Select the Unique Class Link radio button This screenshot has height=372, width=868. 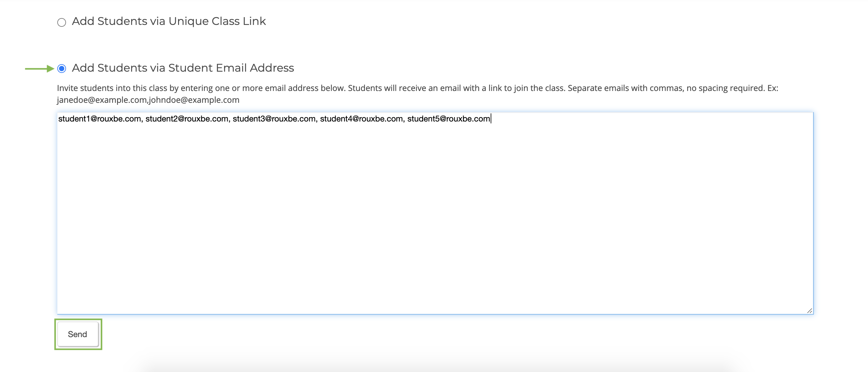tap(61, 22)
